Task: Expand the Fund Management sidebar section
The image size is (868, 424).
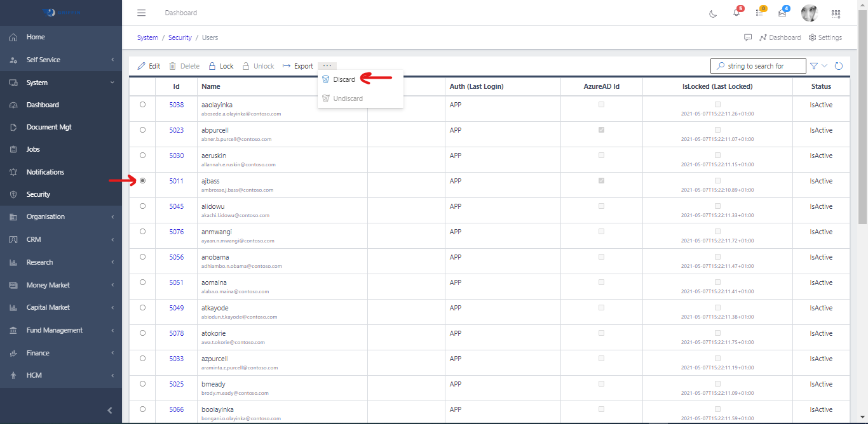Action: pyautogui.click(x=61, y=330)
